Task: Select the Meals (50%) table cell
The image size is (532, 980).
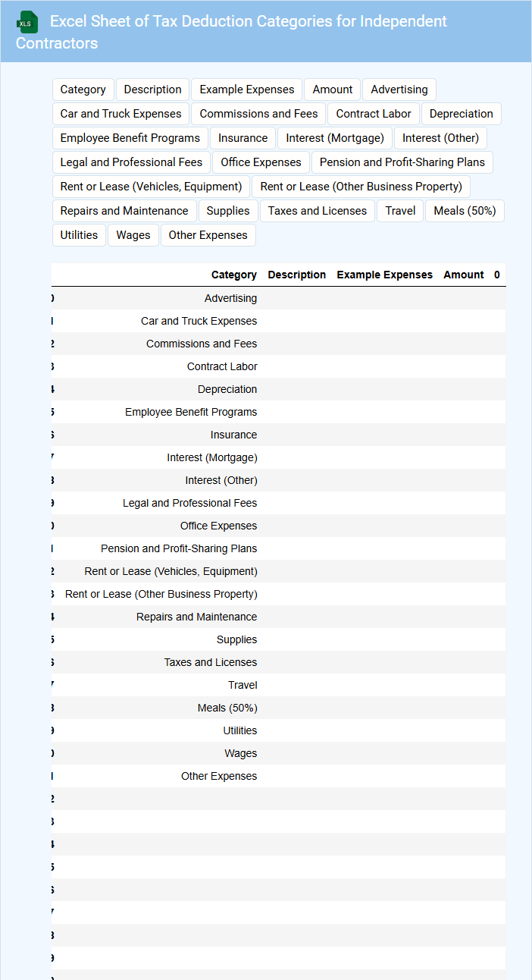Action: click(227, 708)
